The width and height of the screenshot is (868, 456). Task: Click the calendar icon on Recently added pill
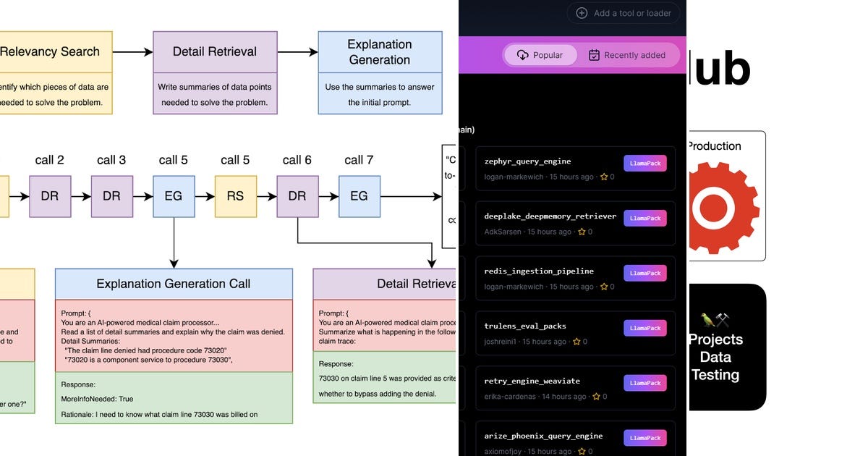(x=595, y=54)
